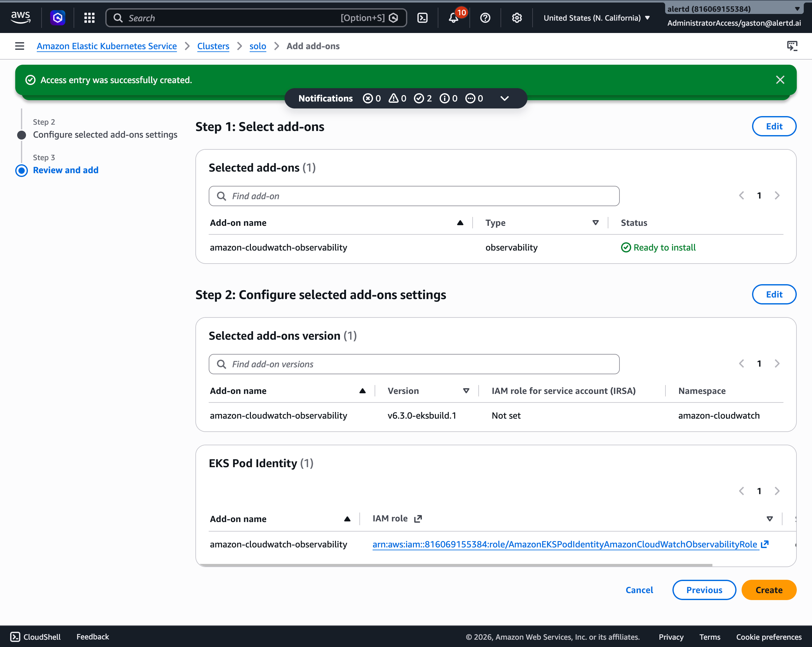Screen dimensions: 812x647
Task: Open the help question mark icon
Action: point(485,18)
